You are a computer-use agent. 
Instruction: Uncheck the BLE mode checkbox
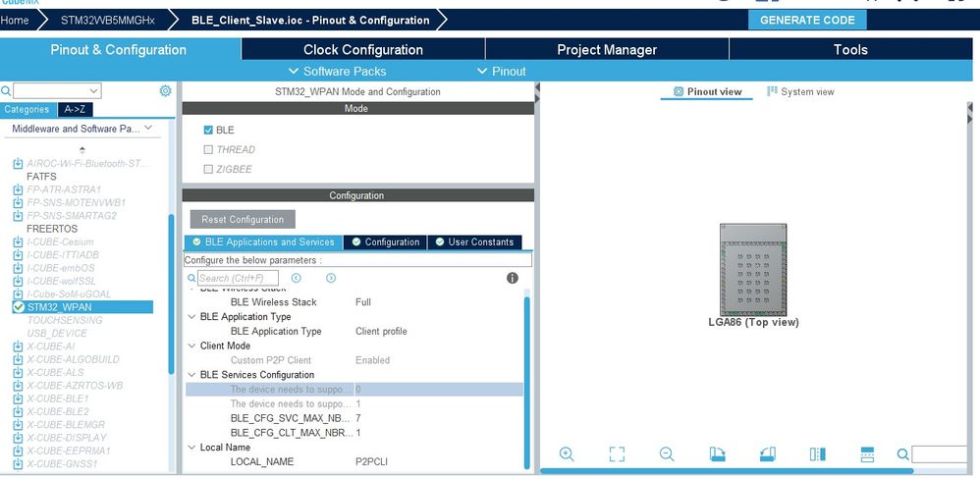click(x=208, y=130)
